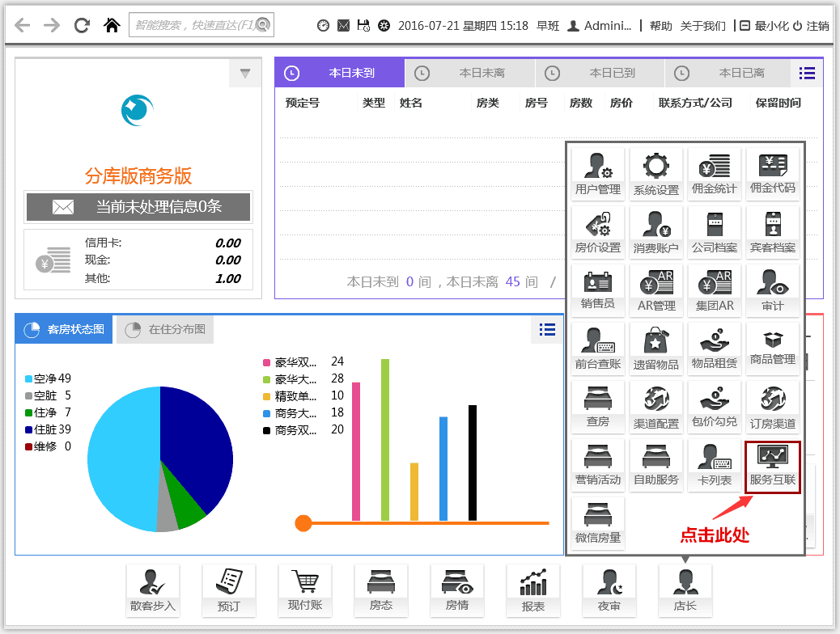Open 前台查账 front desk accounts
This screenshot has height=634, width=840.
click(598, 349)
